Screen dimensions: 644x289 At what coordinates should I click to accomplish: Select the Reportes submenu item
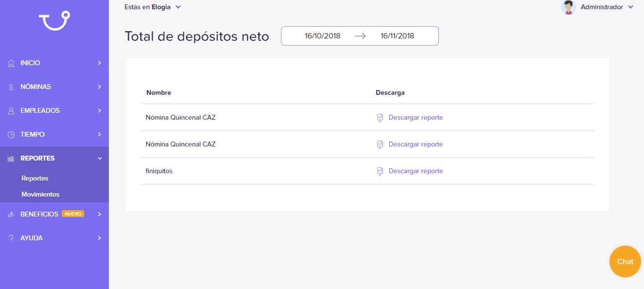click(35, 179)
